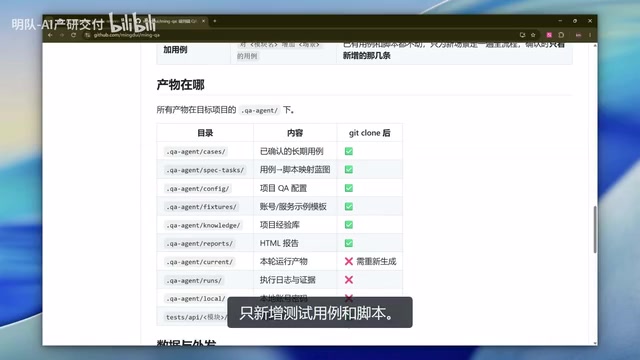Click the scrollbar up arrow

tap(595, 45)
